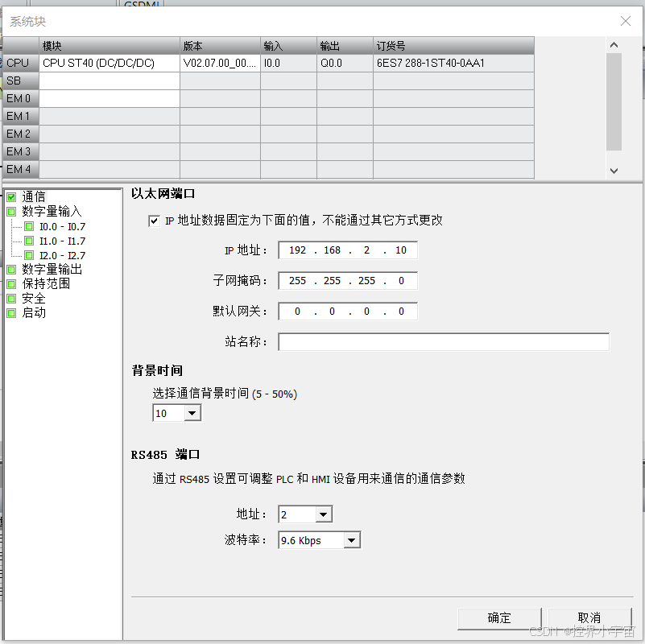645x644 pixels.
Task: Click the EM 4 row header
Action: [x=21, y=169]
